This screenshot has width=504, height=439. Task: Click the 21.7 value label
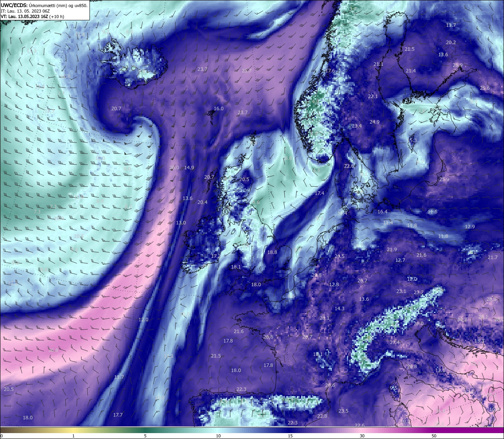493,257
